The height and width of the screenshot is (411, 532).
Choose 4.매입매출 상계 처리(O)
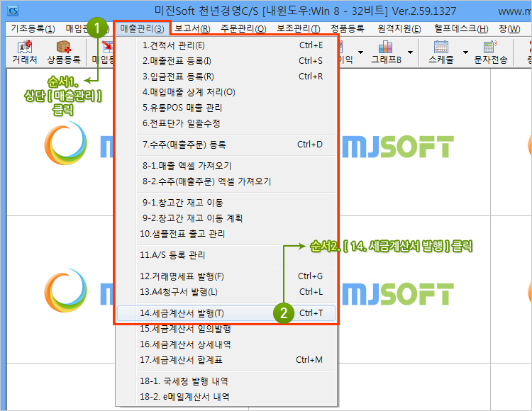[x=226, y=92]
